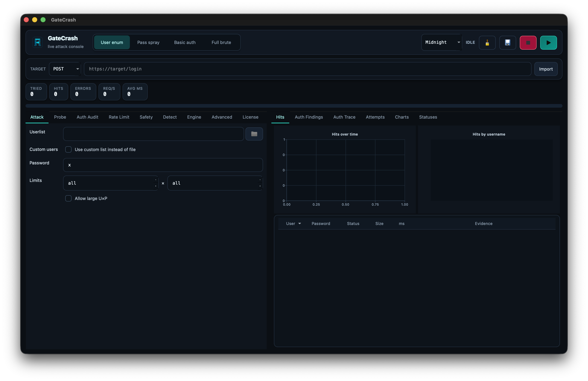Open the Detect tab
588x381 pixels.
click(170, 117)
